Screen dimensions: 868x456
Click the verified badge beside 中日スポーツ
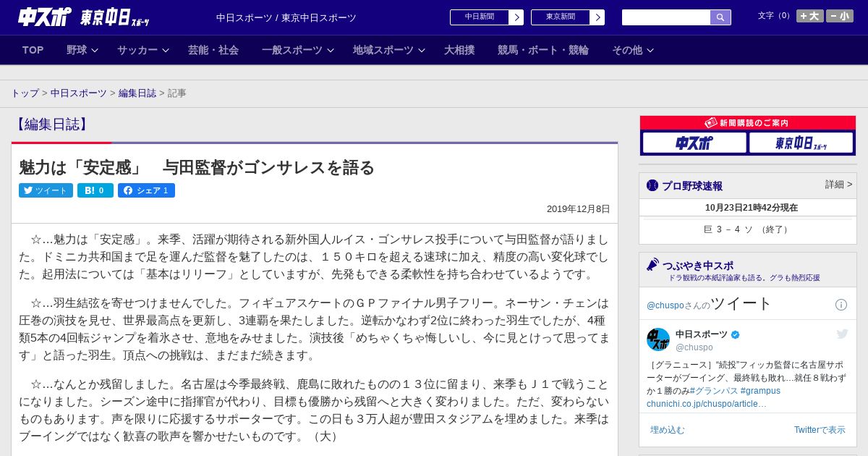pyautogui.click(x=736, y=334)
